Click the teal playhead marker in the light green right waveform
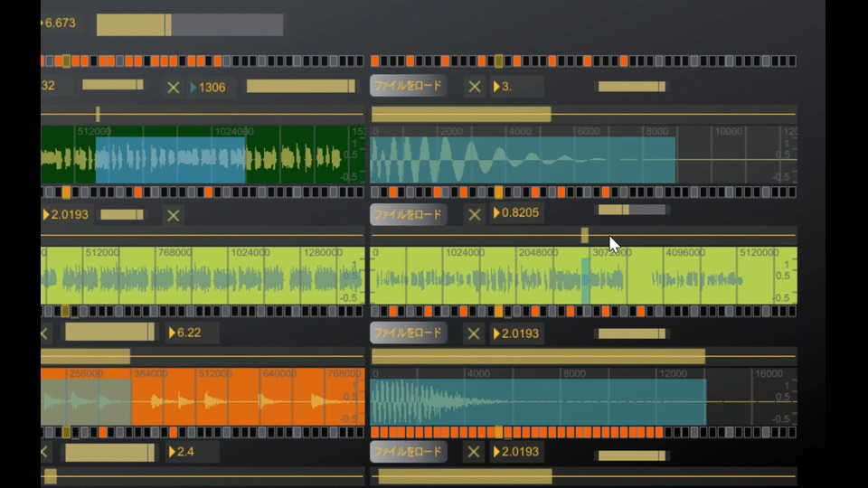 pyautogui.click(x=586, y=280)
